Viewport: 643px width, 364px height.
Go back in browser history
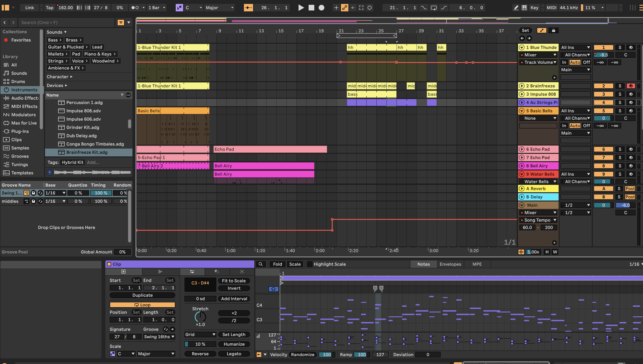[x=5, y=23]
